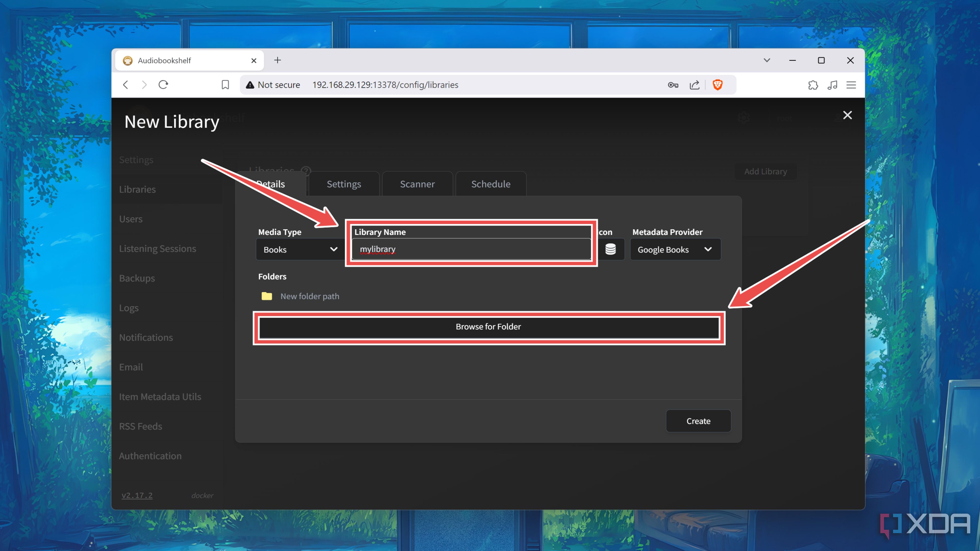Click into the Library Name text field
The height and width of the screenshot is (551, 980).
pos(471,249)
